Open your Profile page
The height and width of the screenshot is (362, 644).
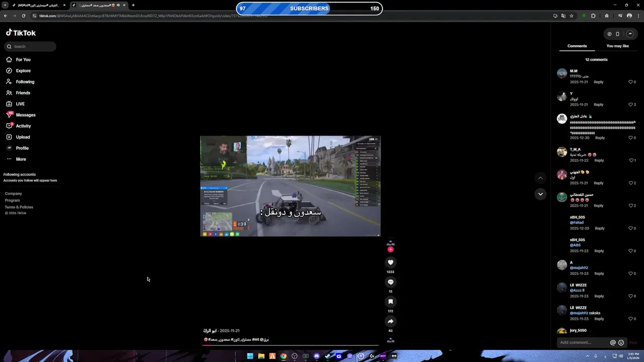click(18, 148)
